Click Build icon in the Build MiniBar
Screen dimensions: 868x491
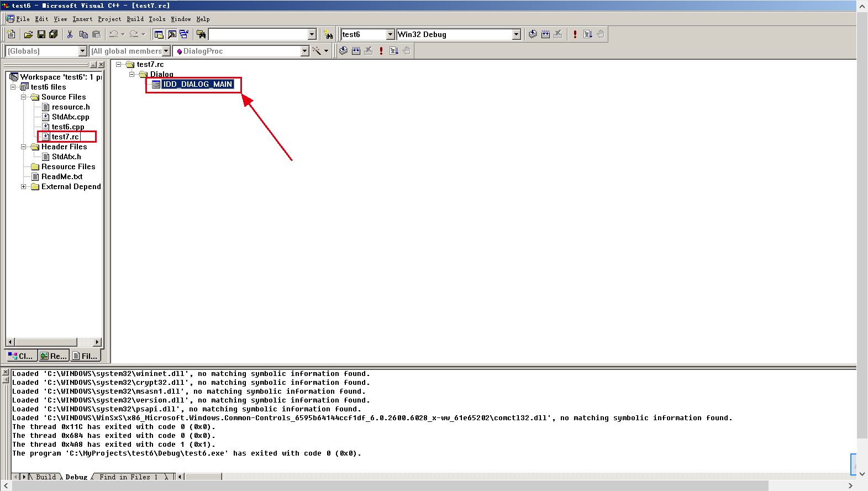(x=356, y=51)
